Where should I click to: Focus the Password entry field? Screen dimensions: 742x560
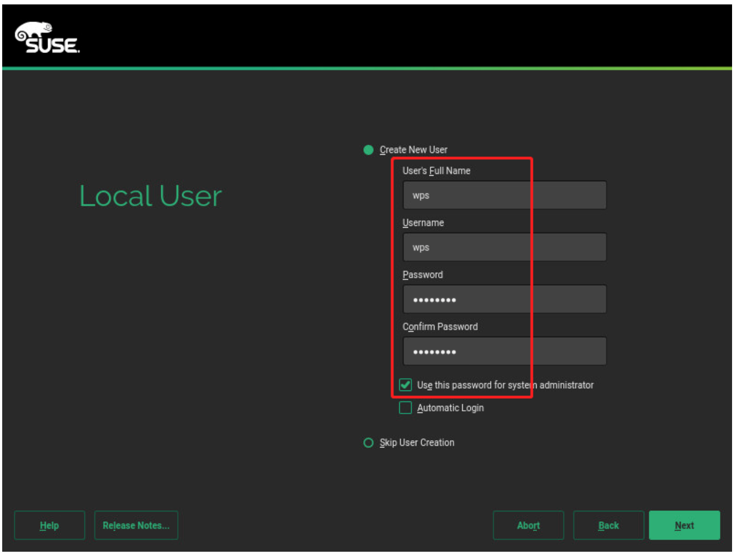[x=504, y=299]
